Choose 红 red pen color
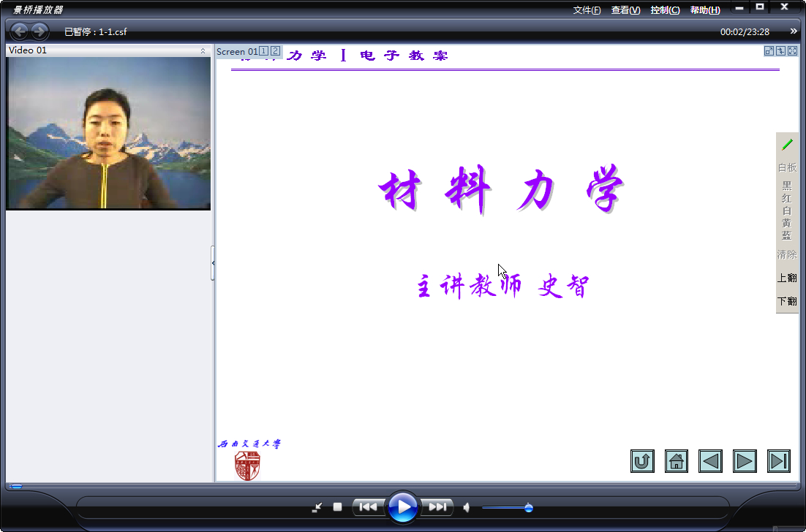 (x=787, y=198)
